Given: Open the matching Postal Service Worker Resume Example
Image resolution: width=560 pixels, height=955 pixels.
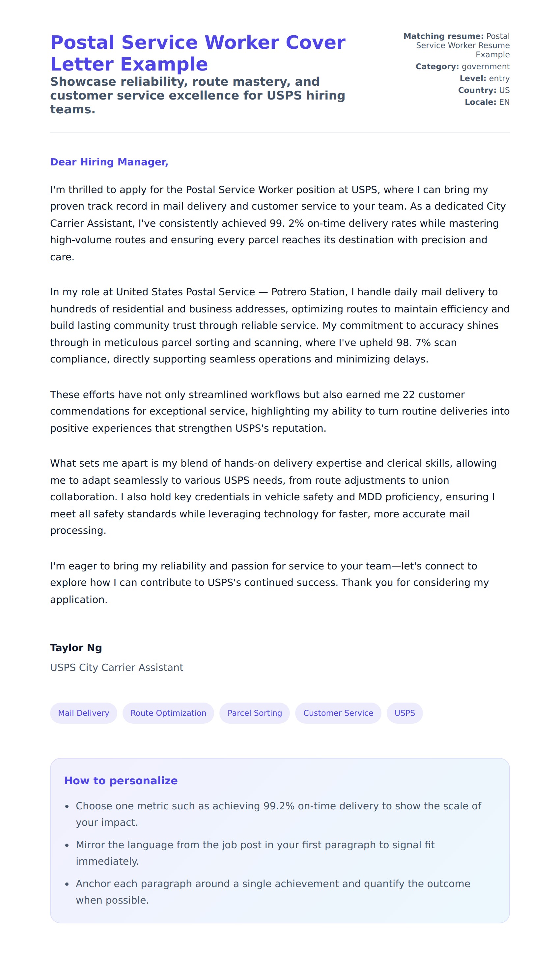Looking at the screenshot, I should [462, 45].
